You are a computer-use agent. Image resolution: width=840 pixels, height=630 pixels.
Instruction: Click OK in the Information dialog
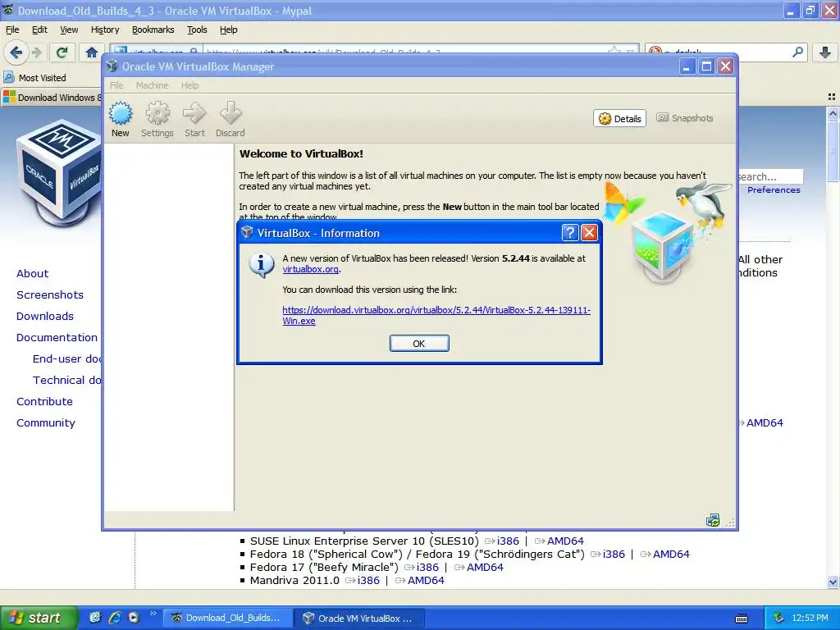(419, 344)
